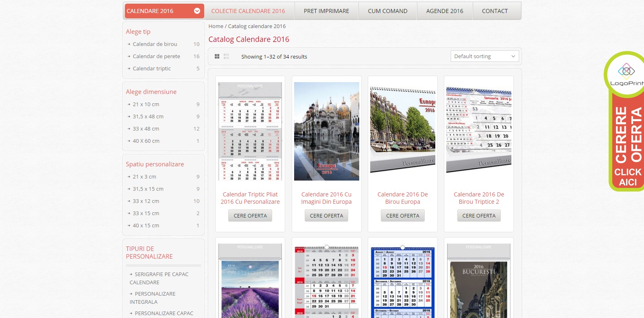This screenshot has width=644, height=318.
Task: Switch to grid view layout
Action: click(217, 57)
